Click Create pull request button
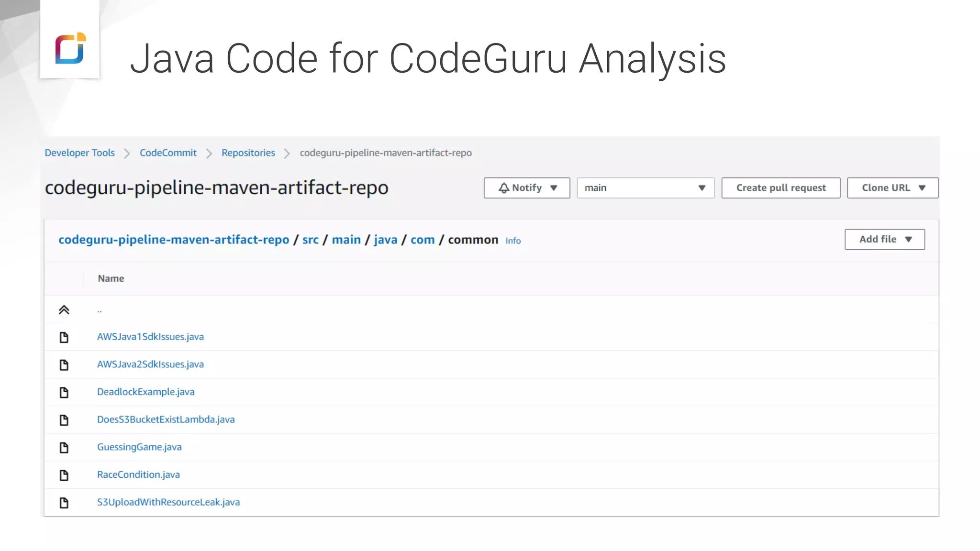This screenshot has width=980, height=551. click(781, 188)
